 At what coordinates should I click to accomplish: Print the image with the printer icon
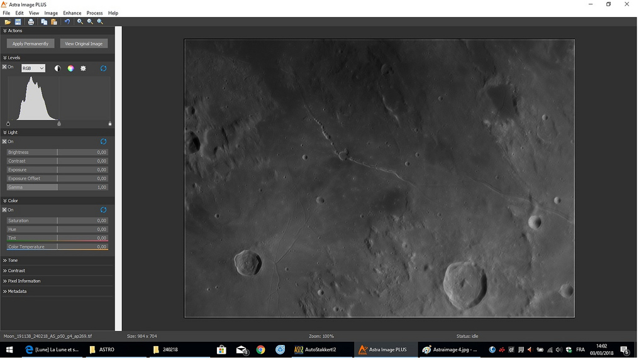click(x=31, y=22)
